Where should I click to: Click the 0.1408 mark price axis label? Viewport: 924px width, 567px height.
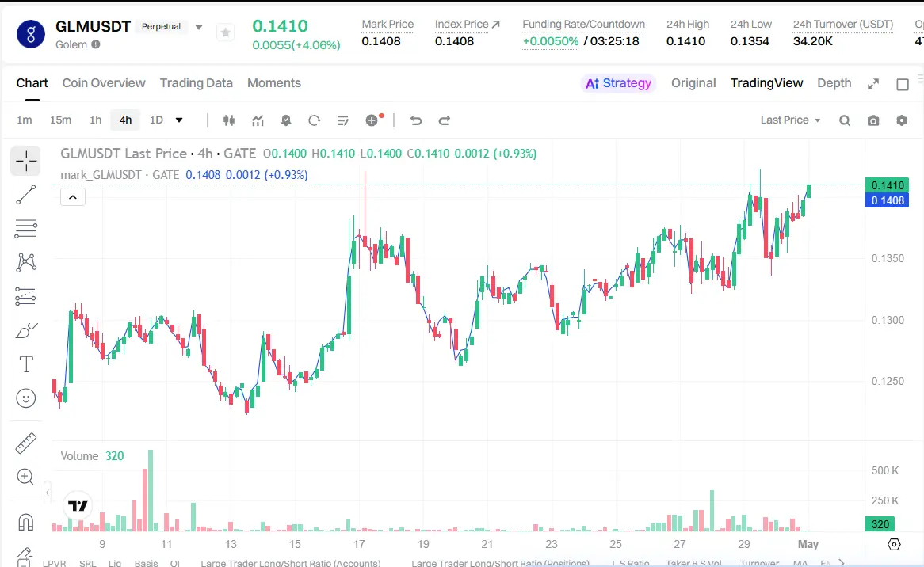point(887,200)
